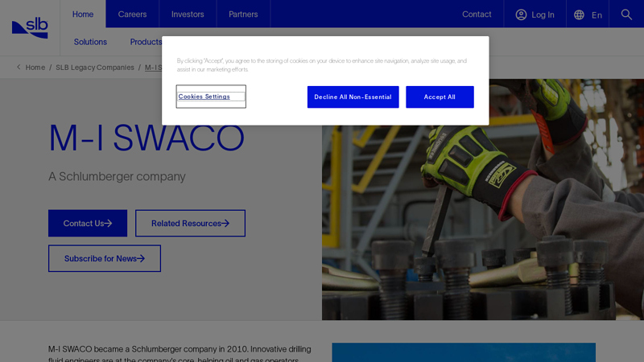The image size is (644, 362).
Task: Click Log In
Action: click(x=543, y=14)
